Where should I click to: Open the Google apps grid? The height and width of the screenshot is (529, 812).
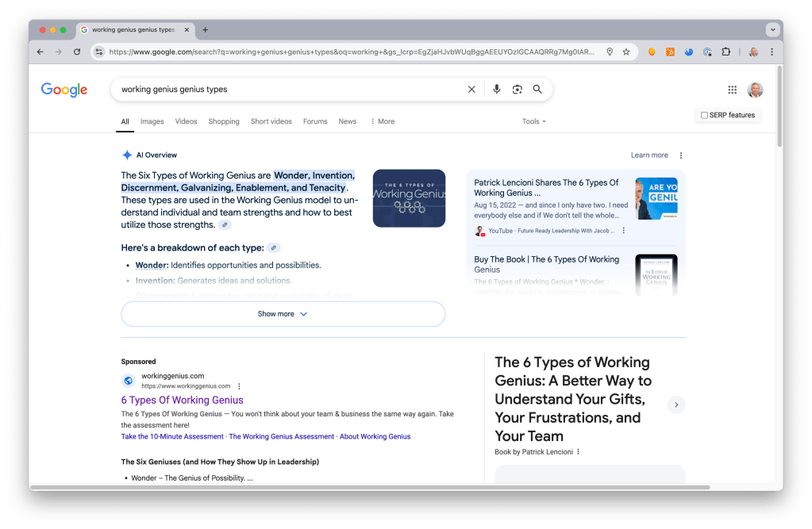(732, 90)
